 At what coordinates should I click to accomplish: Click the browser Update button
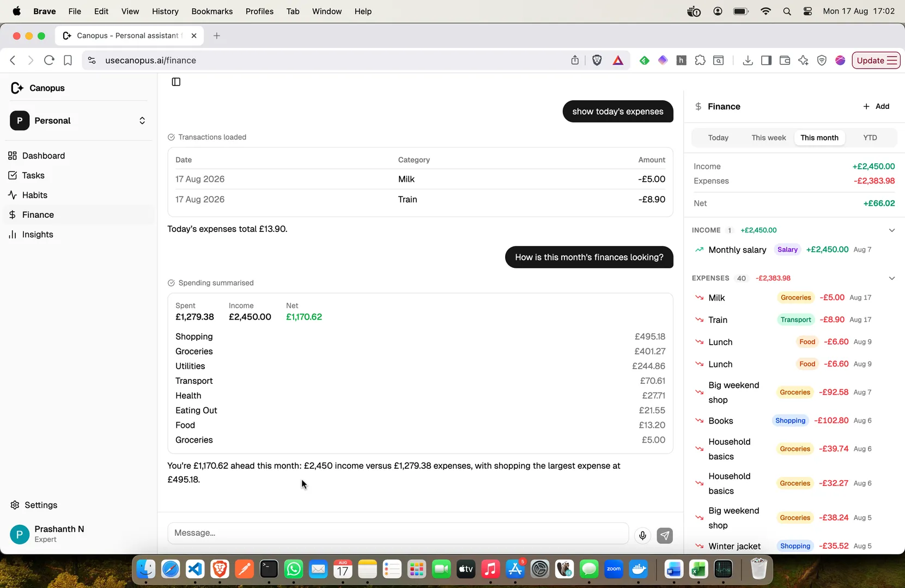[876, 60]
